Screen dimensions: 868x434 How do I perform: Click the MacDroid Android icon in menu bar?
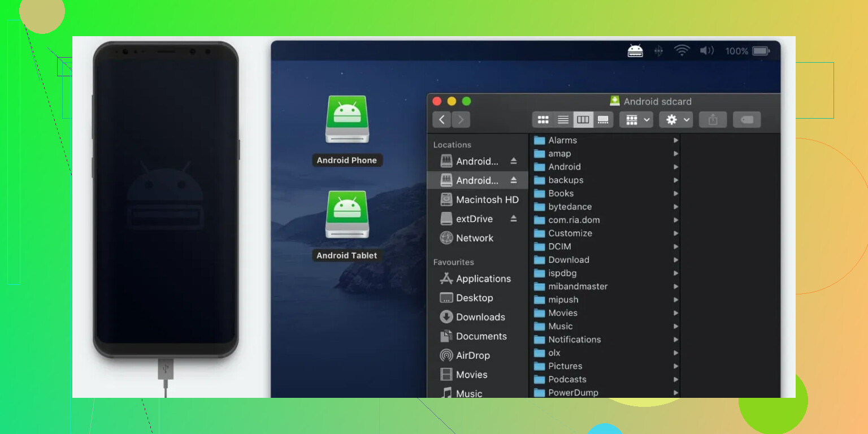635,50
